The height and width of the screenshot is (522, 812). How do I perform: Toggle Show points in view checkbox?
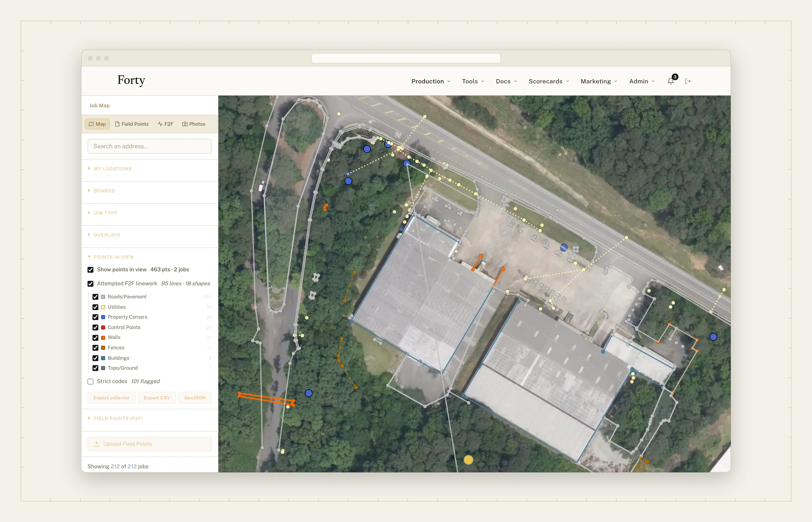(x=91, y=270)
